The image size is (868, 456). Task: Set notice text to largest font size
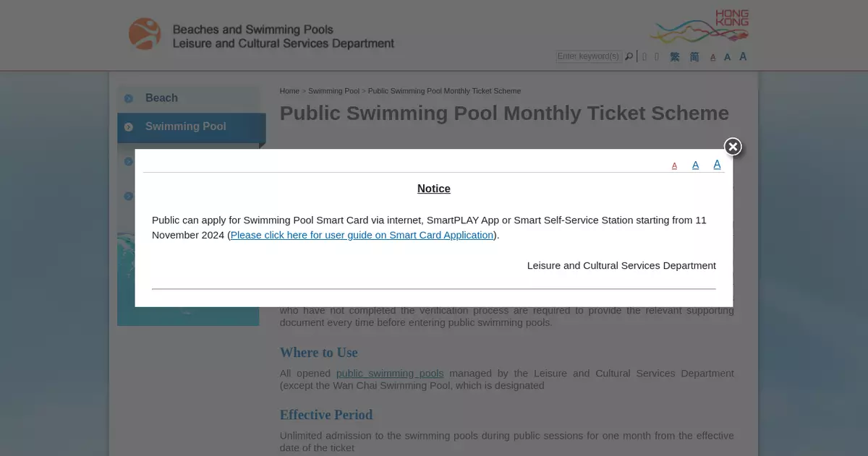pos(717,164)
